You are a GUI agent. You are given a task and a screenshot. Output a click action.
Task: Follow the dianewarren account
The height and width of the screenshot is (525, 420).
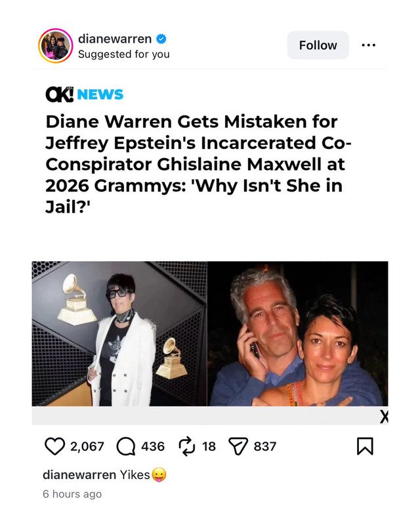point(318,45)
